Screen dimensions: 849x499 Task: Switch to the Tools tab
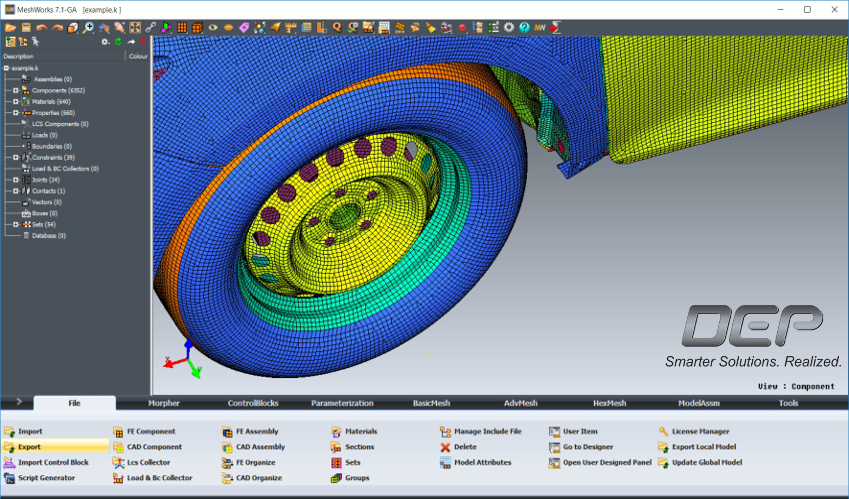tap(788, 403)
